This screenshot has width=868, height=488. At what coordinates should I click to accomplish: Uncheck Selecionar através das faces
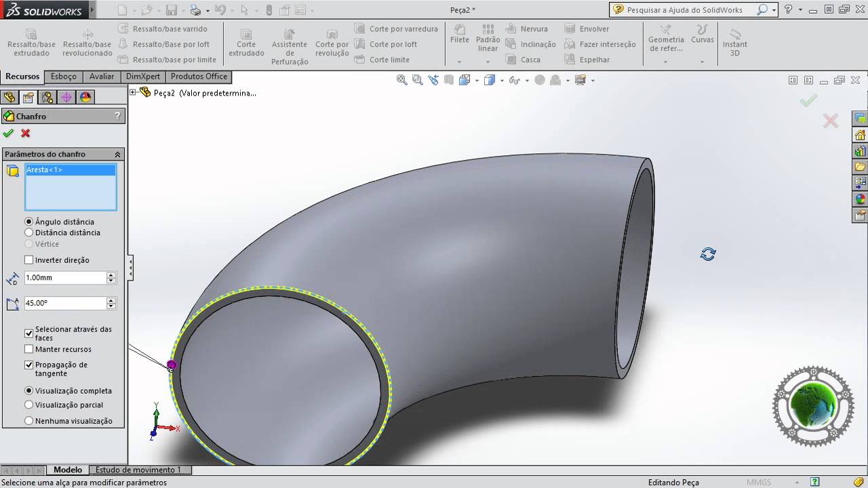pyautogui.click(x=29, y=333)
